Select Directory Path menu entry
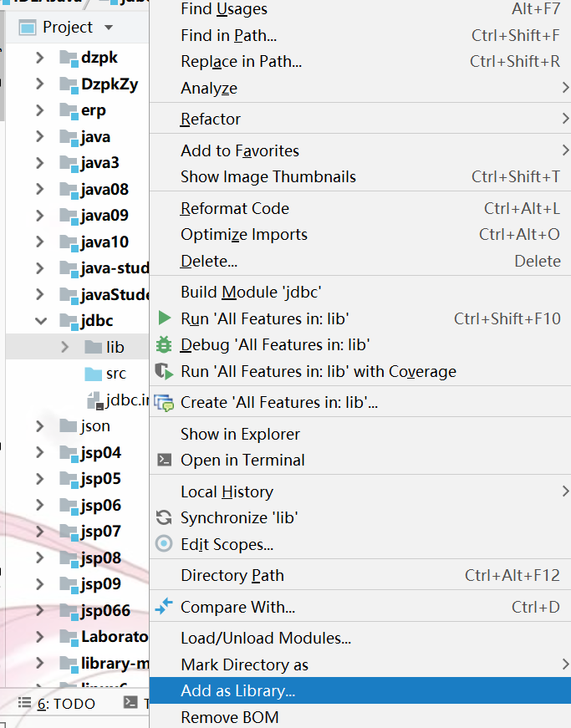571x728 pixels. (x=360, y=575)
